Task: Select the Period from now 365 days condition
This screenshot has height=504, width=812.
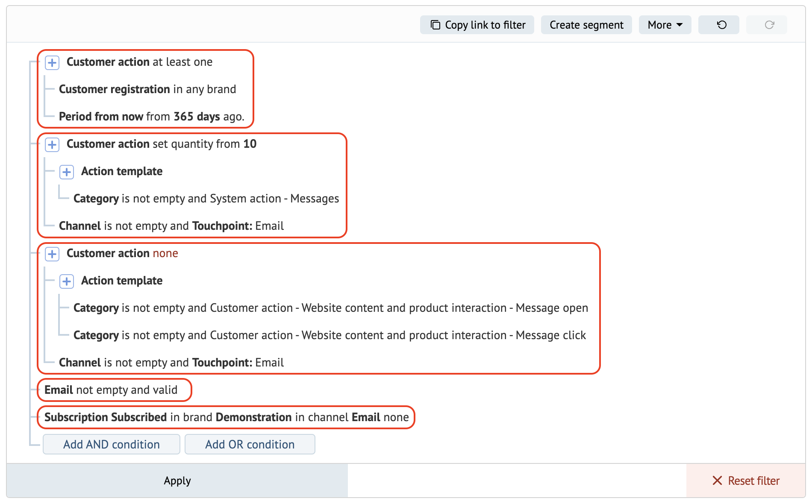Action: (x=152, y=116)
